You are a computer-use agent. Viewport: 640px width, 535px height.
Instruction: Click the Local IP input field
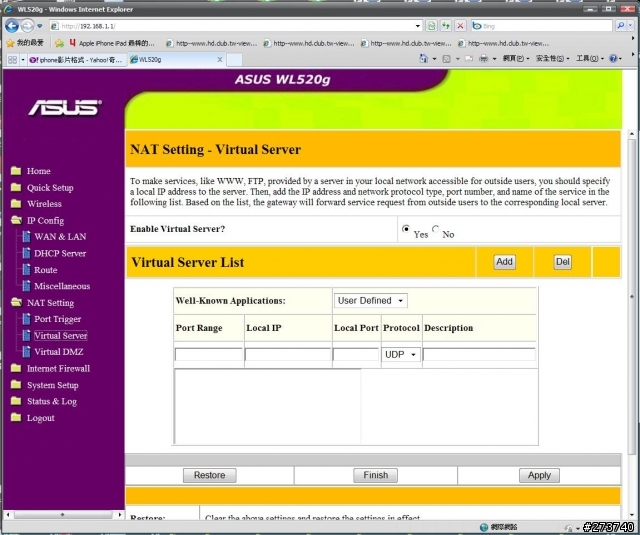point(288,355)
